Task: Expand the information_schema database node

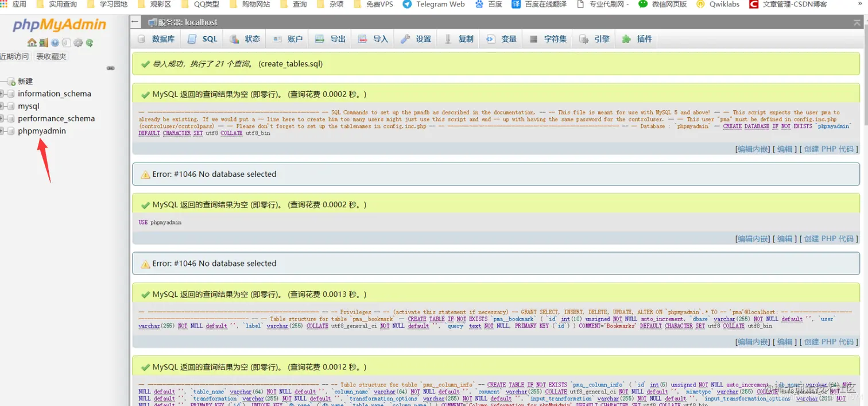Action: pos(2,94)
